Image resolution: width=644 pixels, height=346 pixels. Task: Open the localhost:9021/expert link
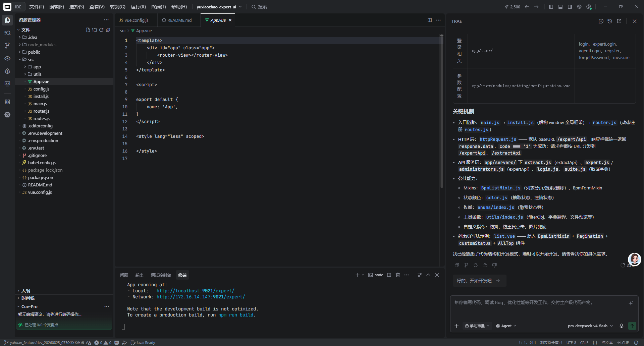point(196,291)
